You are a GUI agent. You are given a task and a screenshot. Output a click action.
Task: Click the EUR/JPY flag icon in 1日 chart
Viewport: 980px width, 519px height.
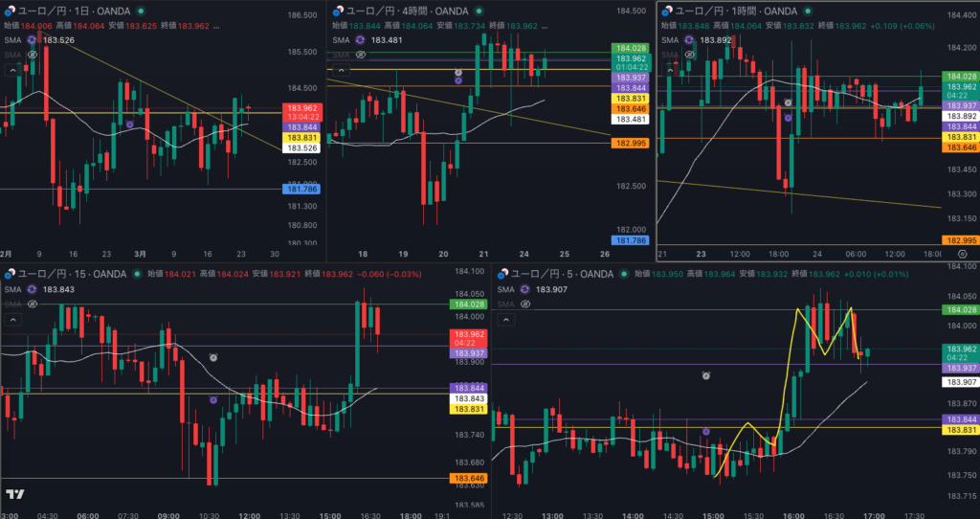8,11
